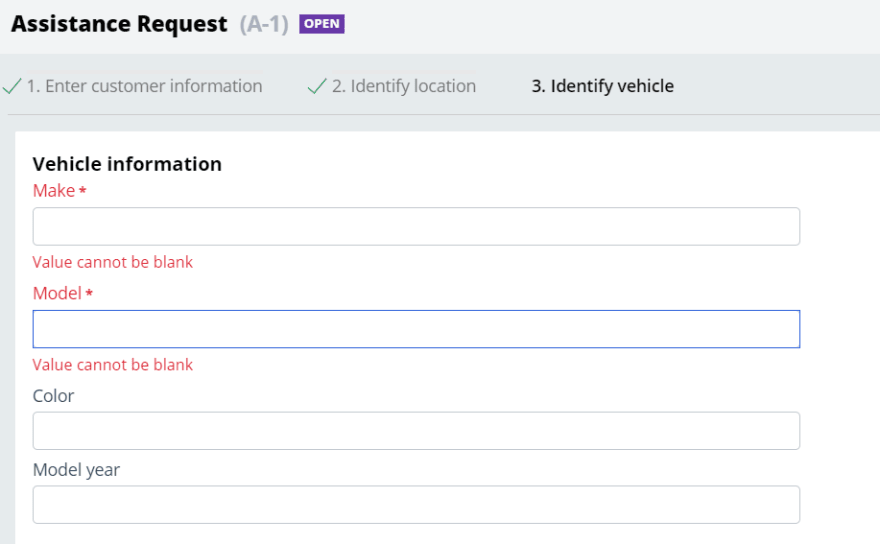
Task: Click the case ID (A-1)
Action: (264, 24)
